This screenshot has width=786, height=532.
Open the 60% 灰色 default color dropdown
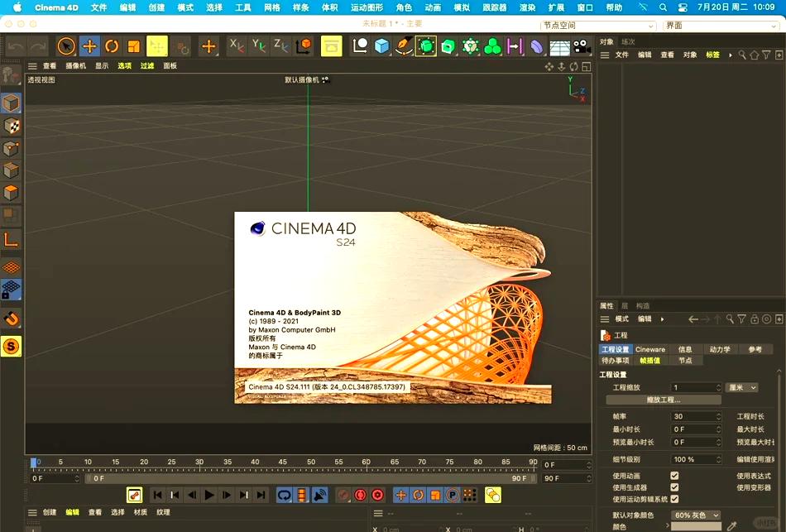click(695, 515)
